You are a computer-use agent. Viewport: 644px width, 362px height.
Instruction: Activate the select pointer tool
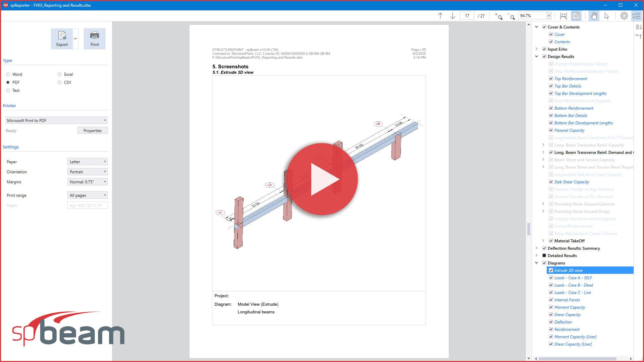pyautogui.click(x=606, y=16)
